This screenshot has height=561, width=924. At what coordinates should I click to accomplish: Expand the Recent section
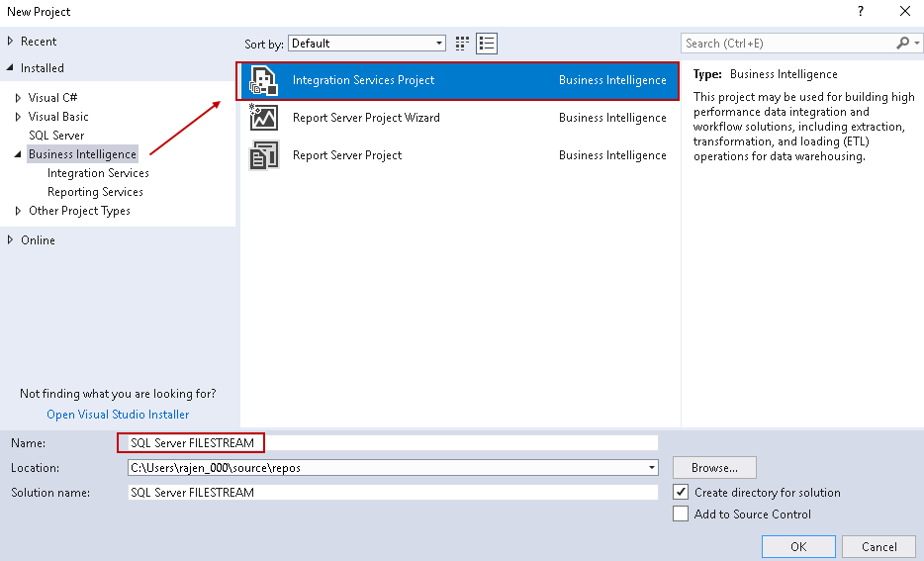click(10, 42)
